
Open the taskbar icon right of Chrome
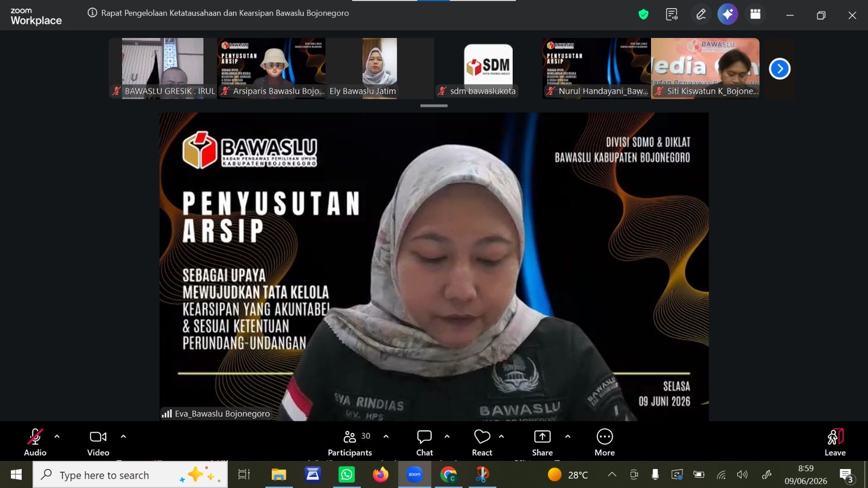coord(482,475)
